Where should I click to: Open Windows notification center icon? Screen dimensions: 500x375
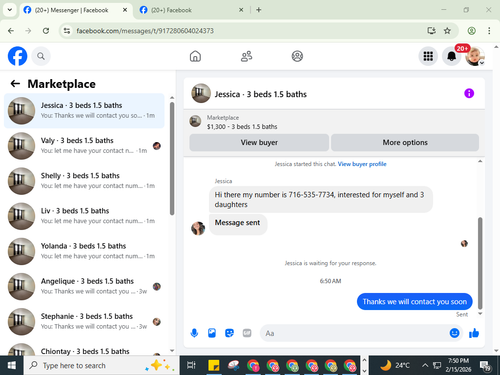point(485,366)
